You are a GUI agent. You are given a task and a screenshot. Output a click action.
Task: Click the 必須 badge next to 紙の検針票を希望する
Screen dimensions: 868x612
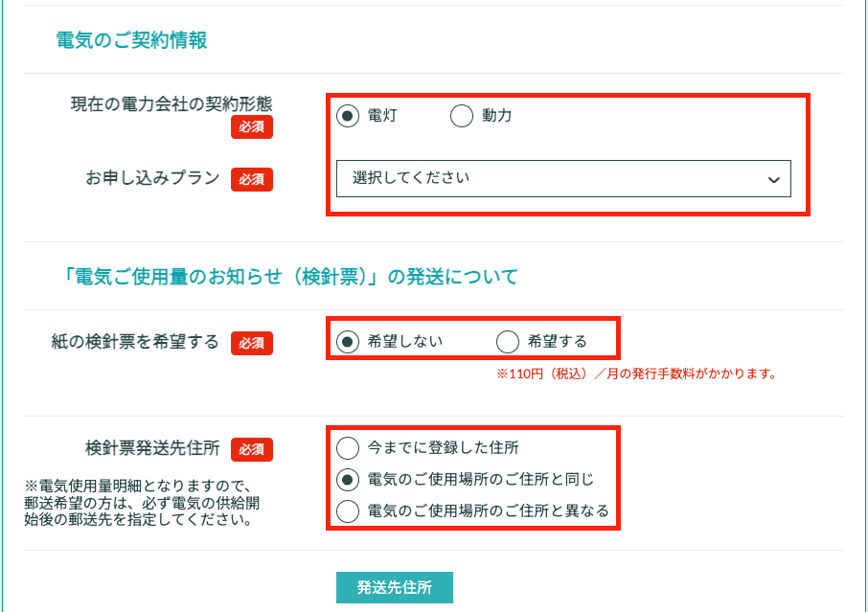[x=252, y=343]
